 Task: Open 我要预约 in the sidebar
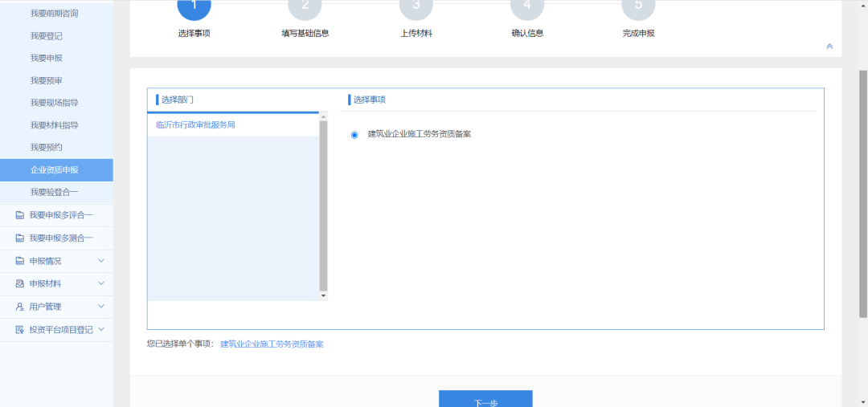point(46,148)
